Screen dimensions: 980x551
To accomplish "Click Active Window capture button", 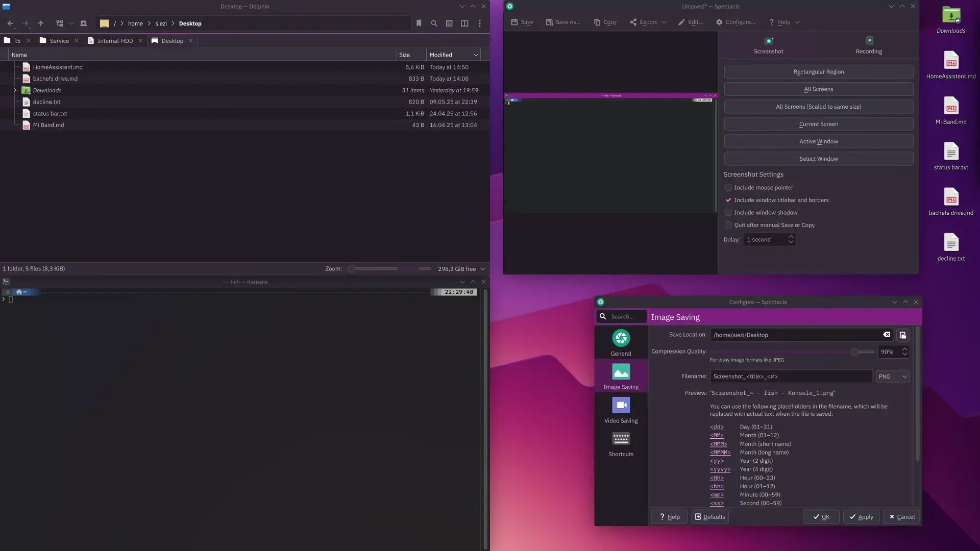I will pos(818,141).
